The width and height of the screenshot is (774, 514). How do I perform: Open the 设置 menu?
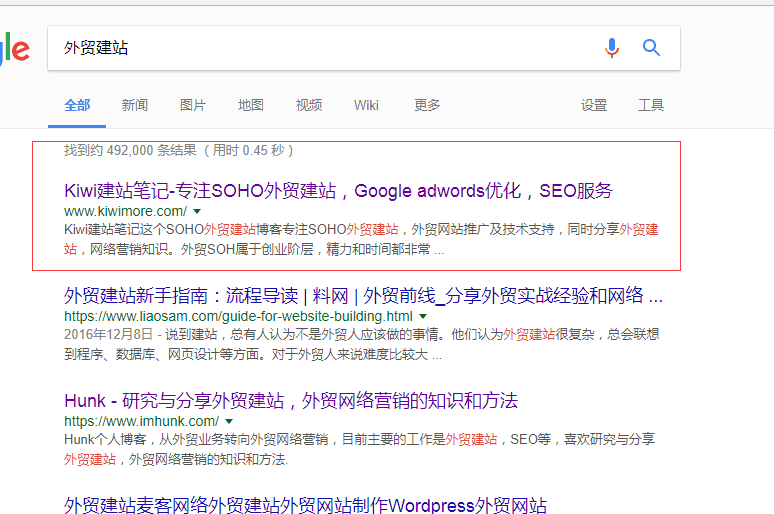pyautogui.click(x=594, y=105)
